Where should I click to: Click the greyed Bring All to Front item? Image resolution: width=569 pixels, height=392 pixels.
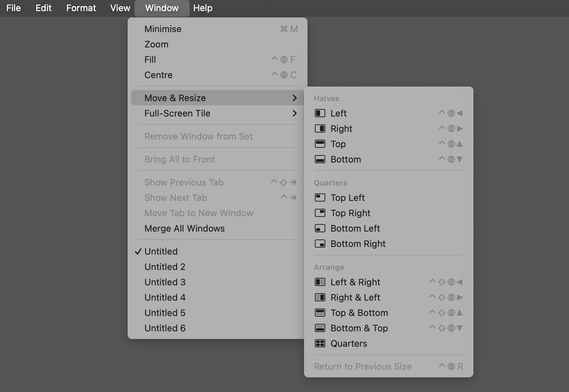(218, 159)
